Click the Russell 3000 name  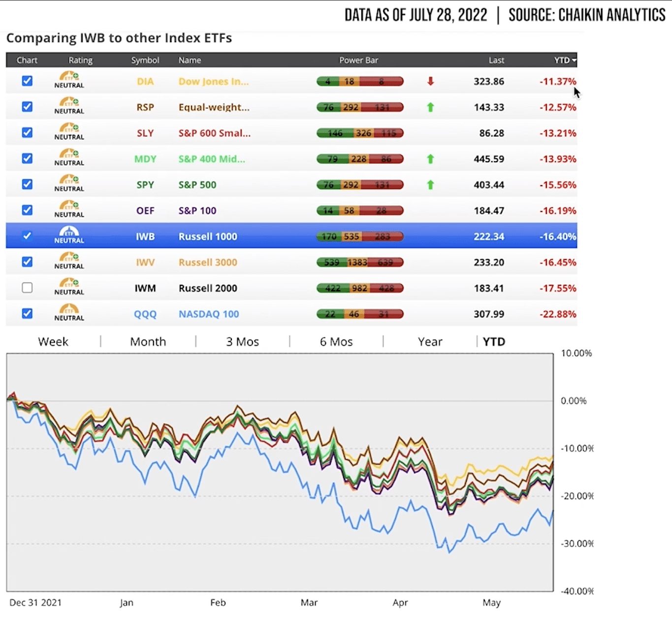tap(208, 262)
